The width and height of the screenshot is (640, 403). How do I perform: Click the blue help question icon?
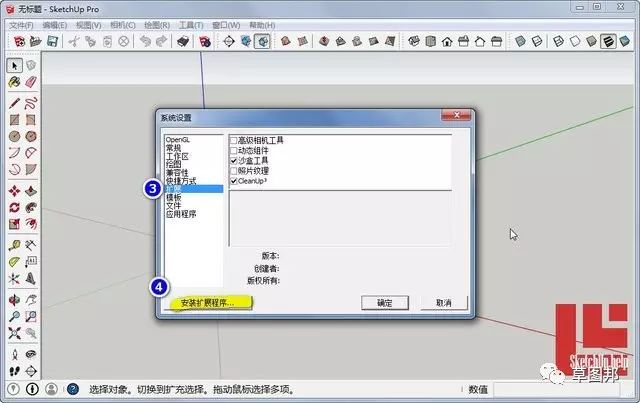(x=73, y=389)
